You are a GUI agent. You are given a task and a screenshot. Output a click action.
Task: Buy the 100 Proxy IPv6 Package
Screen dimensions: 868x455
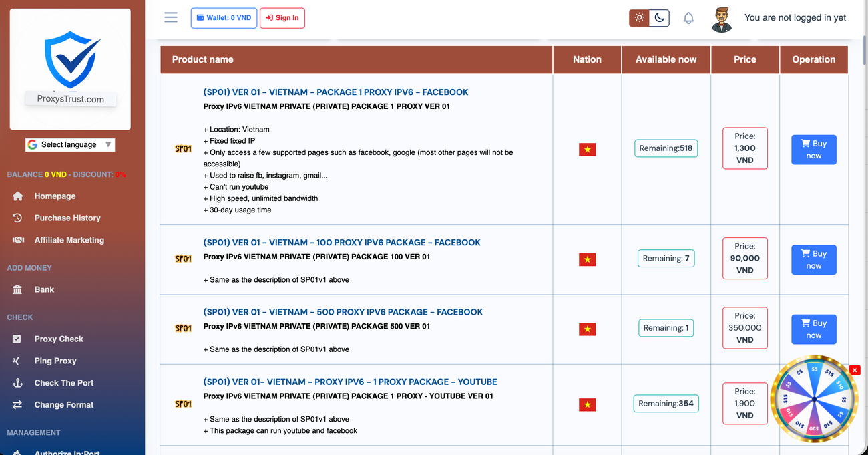coord(814,259)
